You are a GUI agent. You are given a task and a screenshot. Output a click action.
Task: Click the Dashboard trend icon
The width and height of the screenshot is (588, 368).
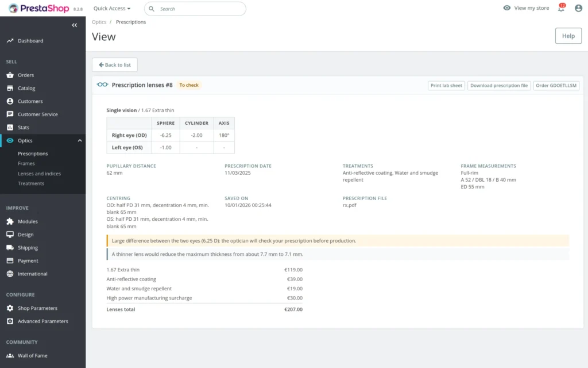point(10,41)
